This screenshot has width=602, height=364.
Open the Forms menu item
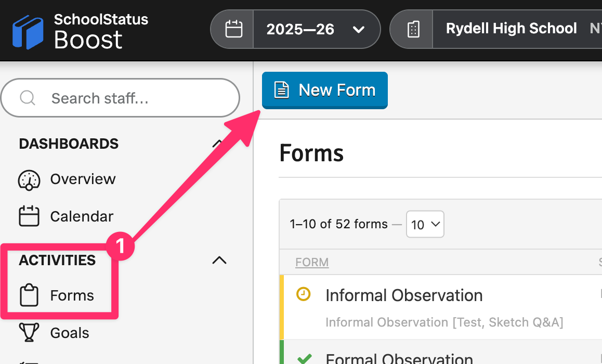[72, 295]
